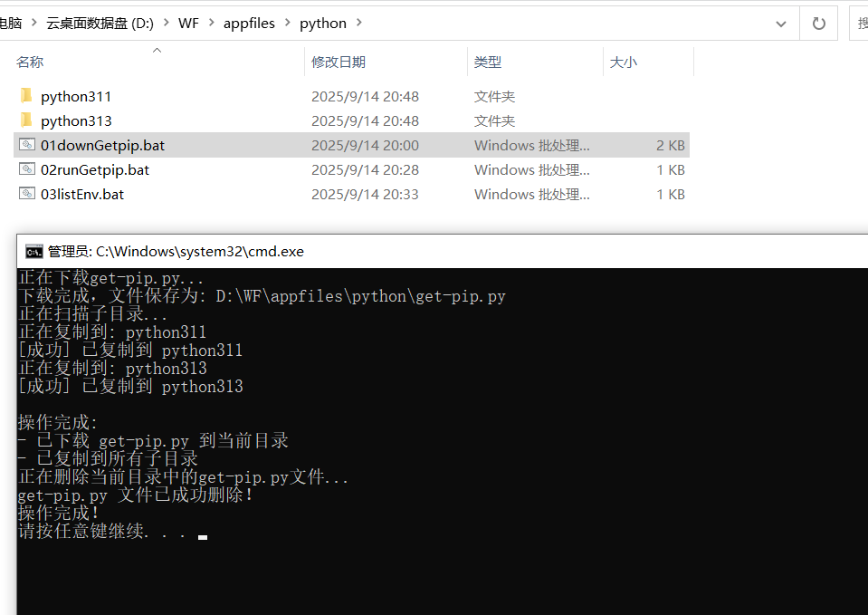The height and width of the screenshot is (615, 868).
Task: Go to 电脑 breadcrumb segment
Action: pyautogui.click(x=11, y=24)
